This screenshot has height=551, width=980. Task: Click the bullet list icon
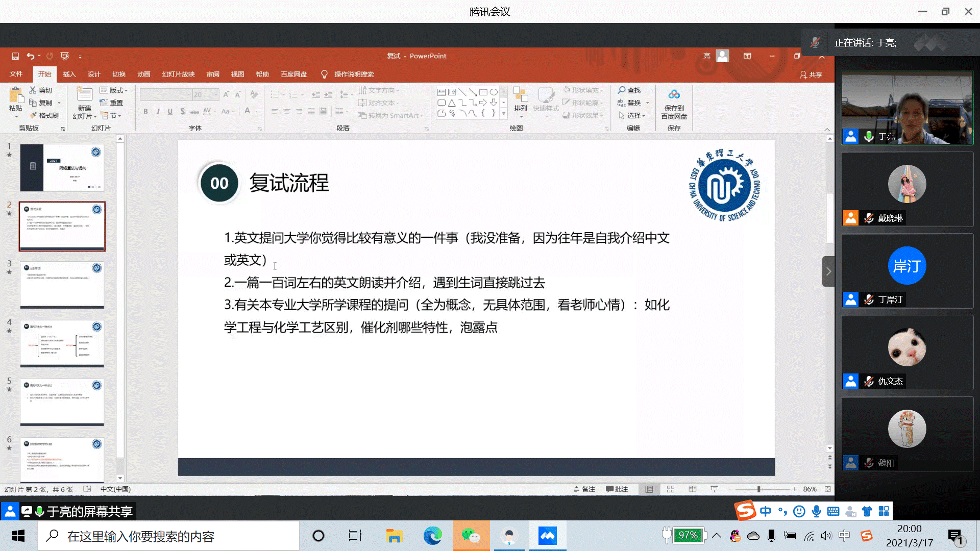tap(275, 94)
